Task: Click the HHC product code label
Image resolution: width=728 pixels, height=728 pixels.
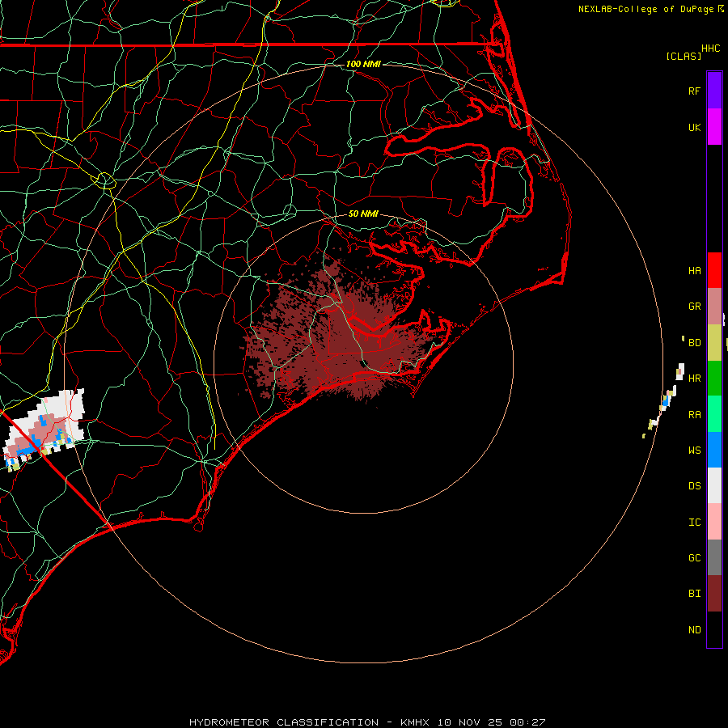Action: click(x=711, y=49)
